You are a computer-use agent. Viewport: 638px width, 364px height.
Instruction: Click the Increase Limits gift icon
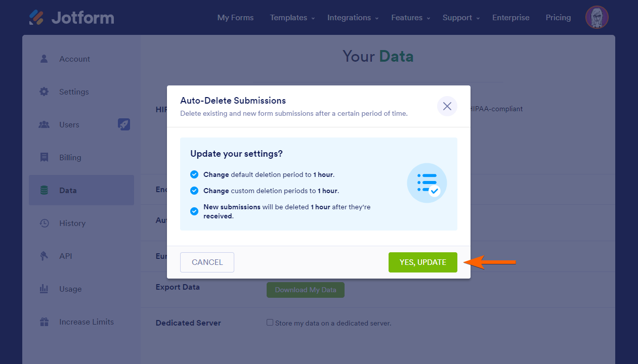coord(44,322)
